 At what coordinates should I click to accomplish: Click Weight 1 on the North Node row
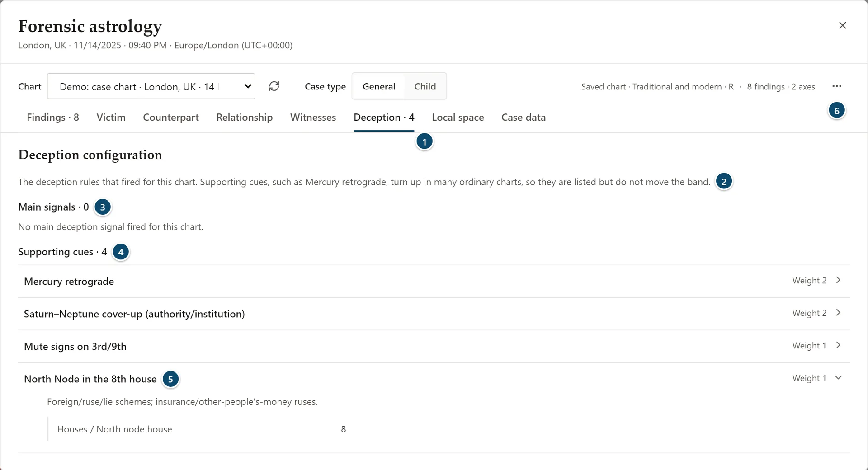[x=809, y=378]
